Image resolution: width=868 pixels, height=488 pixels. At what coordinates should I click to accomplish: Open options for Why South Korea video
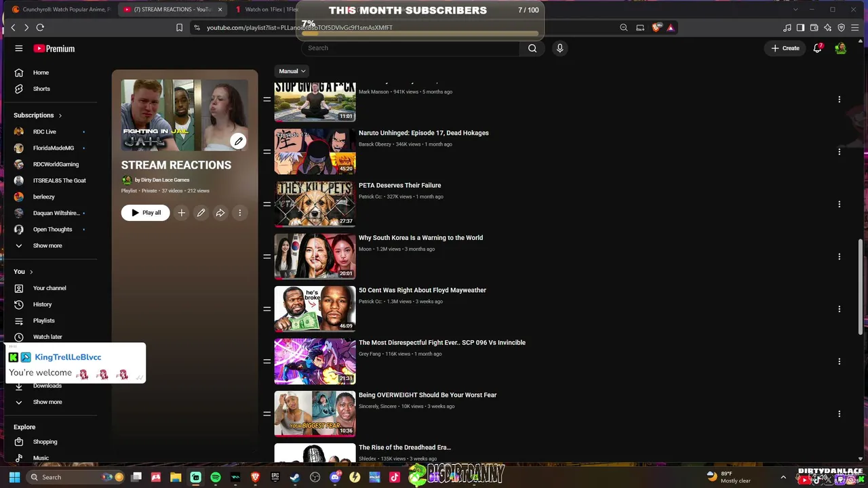839,256
